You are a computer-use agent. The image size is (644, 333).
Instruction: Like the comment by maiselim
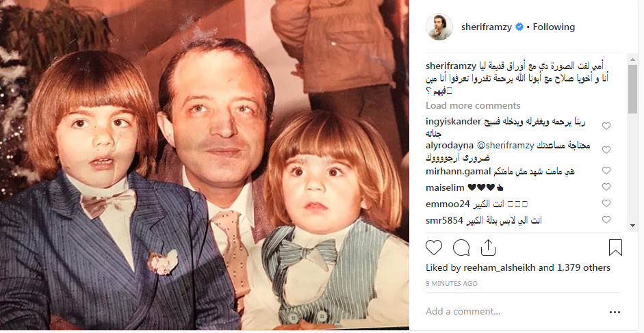pyautogui.click(x=606, y=187)
